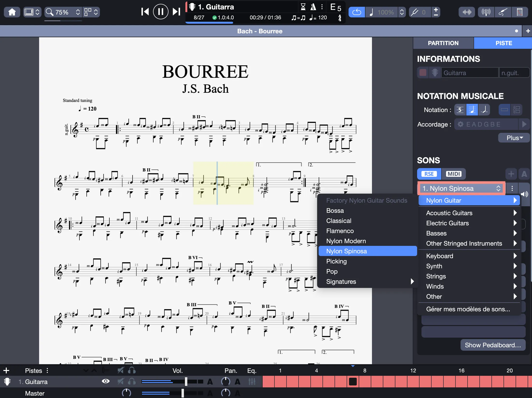Screen dimensions: 532x398
Task: Open the audio waveform view icon
Action: [467, 12]
